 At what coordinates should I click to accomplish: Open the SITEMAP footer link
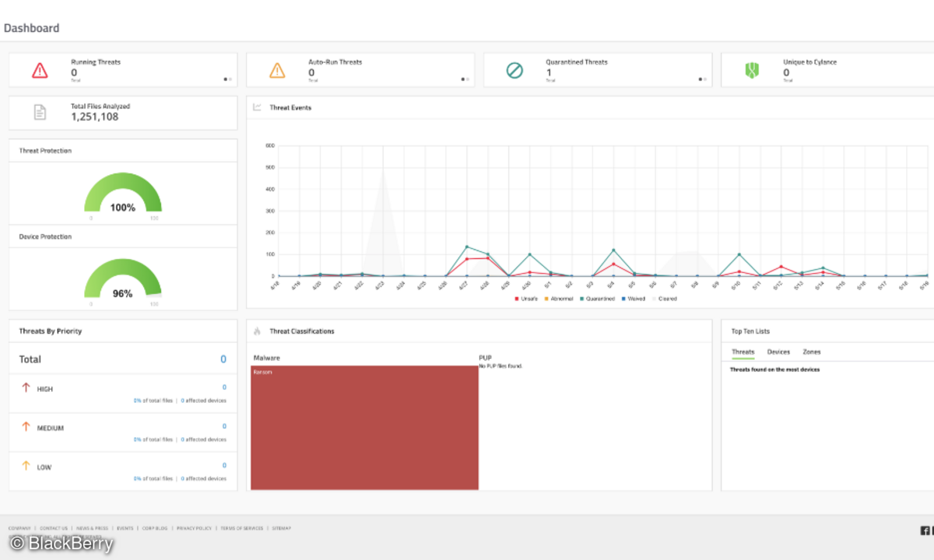(281, 528)
